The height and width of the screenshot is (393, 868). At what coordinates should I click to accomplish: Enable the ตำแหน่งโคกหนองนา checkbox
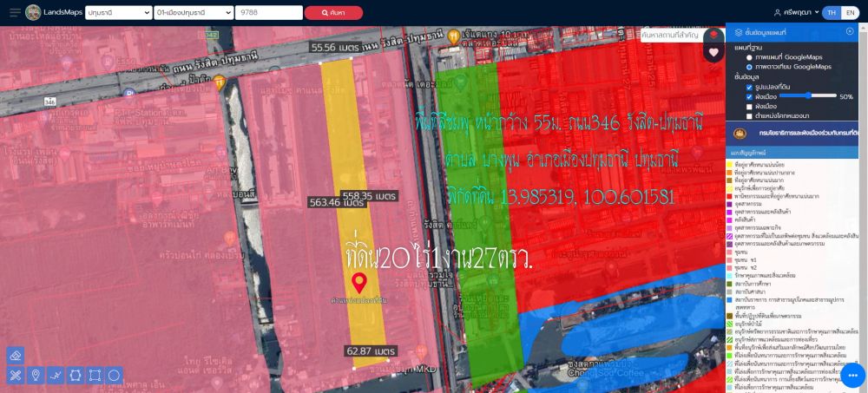tap(750, 115)
